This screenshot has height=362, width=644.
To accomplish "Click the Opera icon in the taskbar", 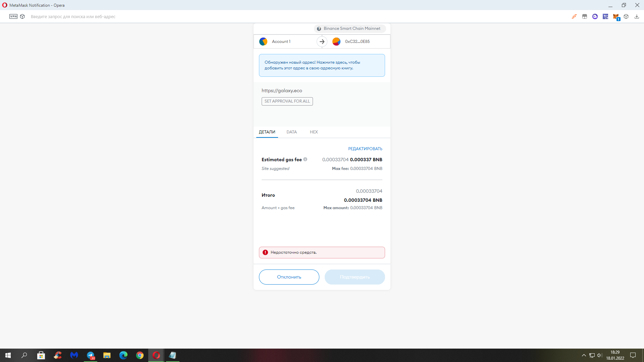I will pyautogui.click(x=156, y=355).
